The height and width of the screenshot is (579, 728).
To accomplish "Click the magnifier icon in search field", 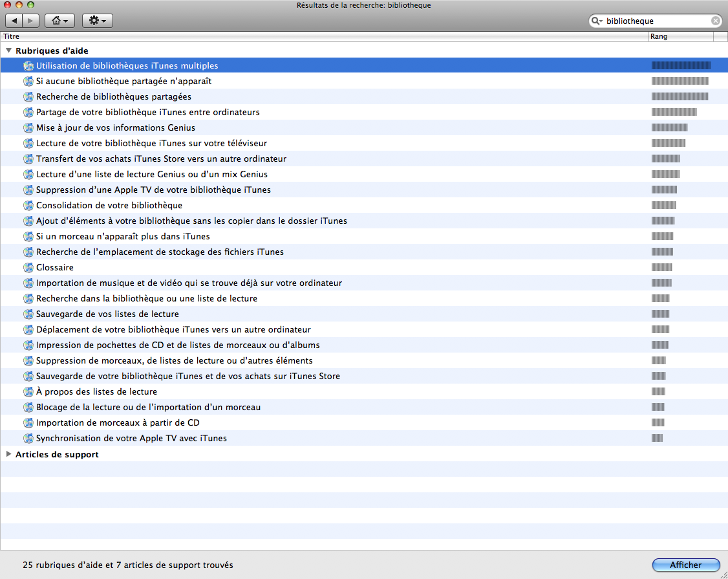I will coord(597,21).
